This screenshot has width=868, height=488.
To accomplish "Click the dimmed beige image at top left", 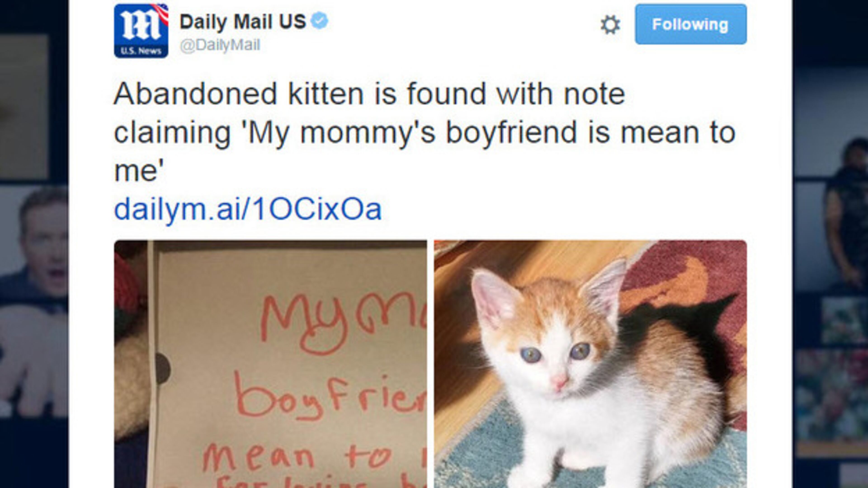I will (24, 104).
